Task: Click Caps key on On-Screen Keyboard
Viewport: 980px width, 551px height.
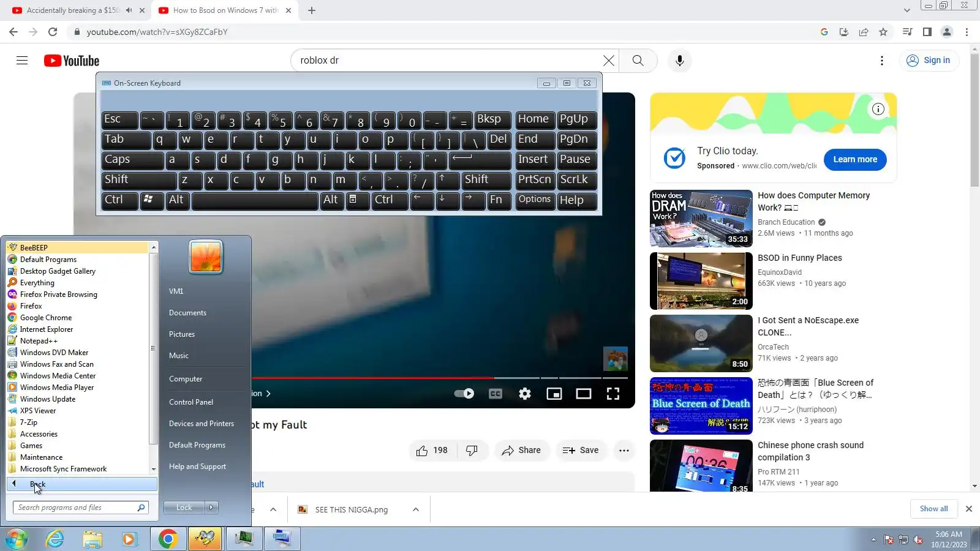Action: [x=132, y=160]
